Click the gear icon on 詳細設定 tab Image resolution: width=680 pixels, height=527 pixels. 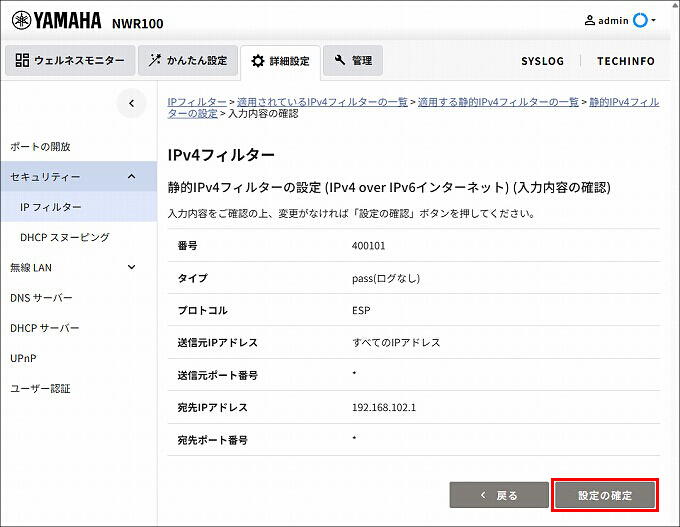[x=258, y=61]
